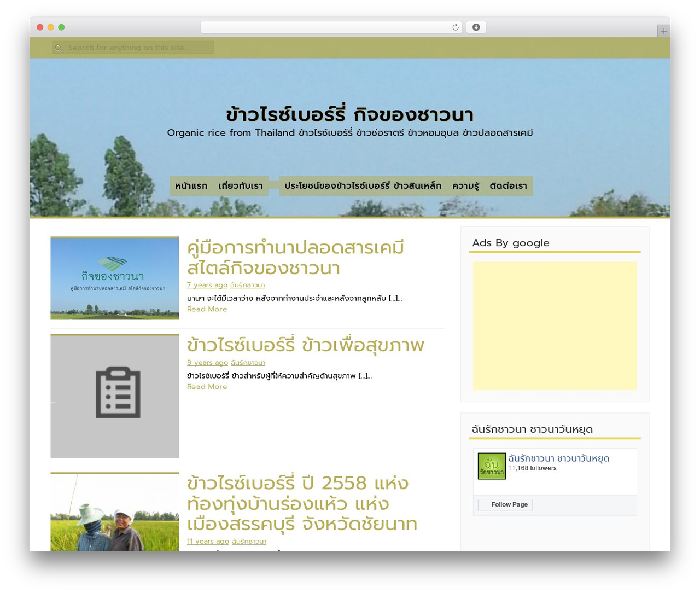Open the farmers photo thumbnail
This screenshot has height=593, width=700.
tap(115, 512)
